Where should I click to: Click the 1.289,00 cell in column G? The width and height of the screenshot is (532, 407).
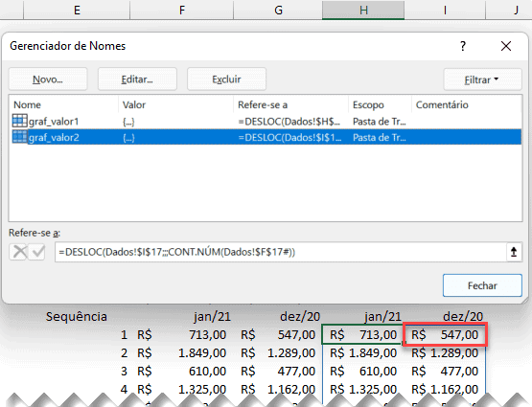click(278, 353)
